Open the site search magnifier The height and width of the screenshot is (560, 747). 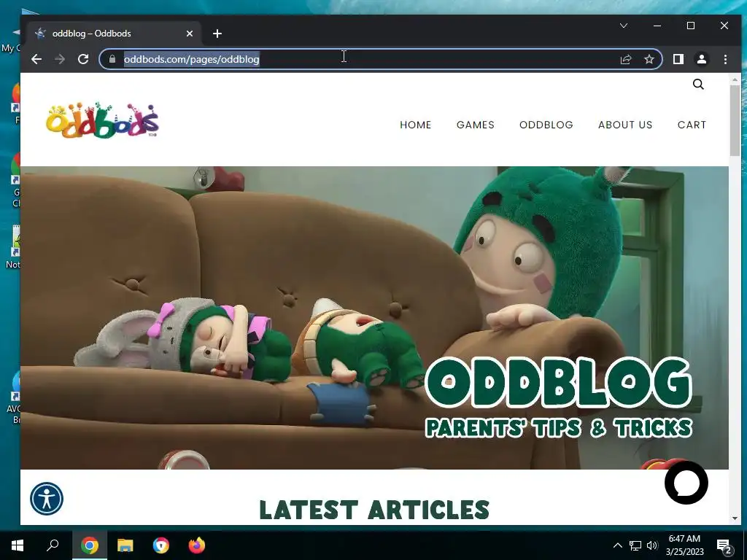click(x=698, y=85)
